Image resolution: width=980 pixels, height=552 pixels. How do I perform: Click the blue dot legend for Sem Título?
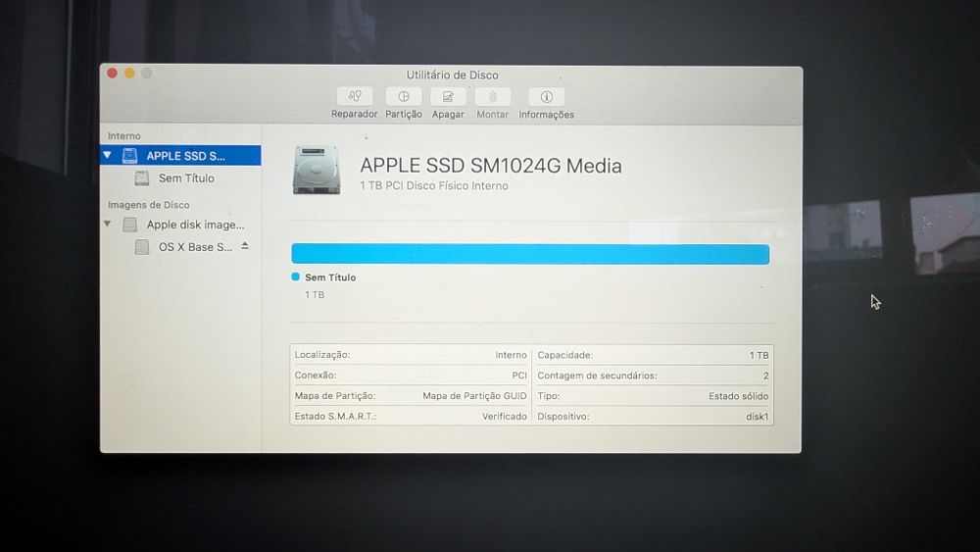(x=296, y=276)
